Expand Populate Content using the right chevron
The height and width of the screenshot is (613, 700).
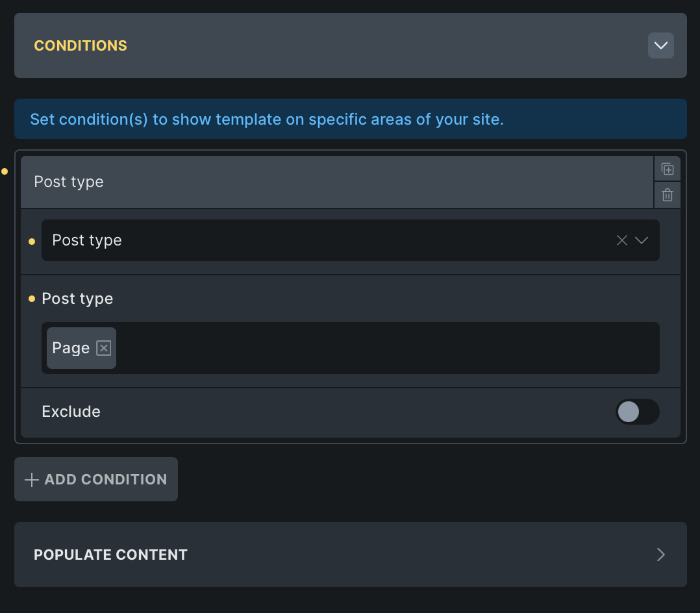pyautogui.click(x=660, y=555)
